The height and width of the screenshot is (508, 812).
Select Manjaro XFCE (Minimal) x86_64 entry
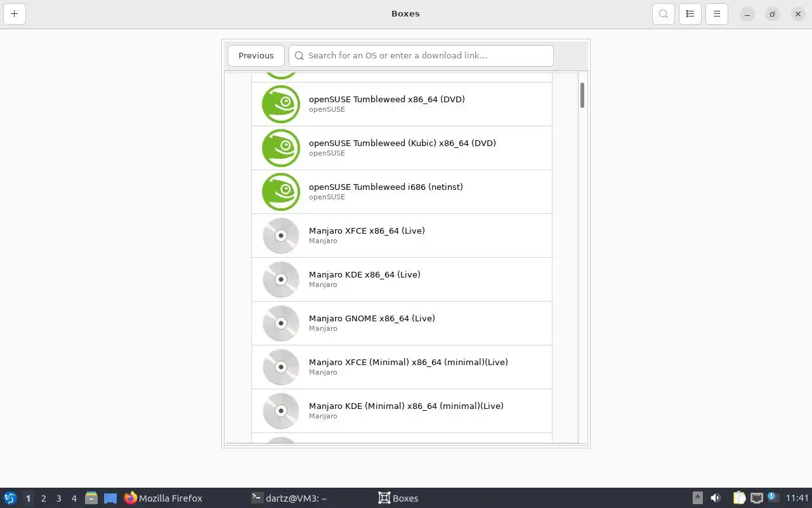coord(402,367)
